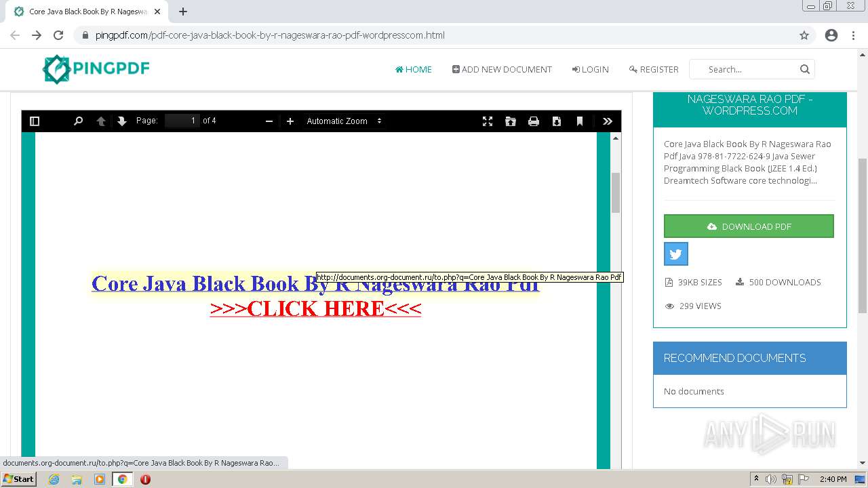Open a new browser tab
Image resolution: width=868 pixels, height=488 pixels.
[x=183, y=12]
